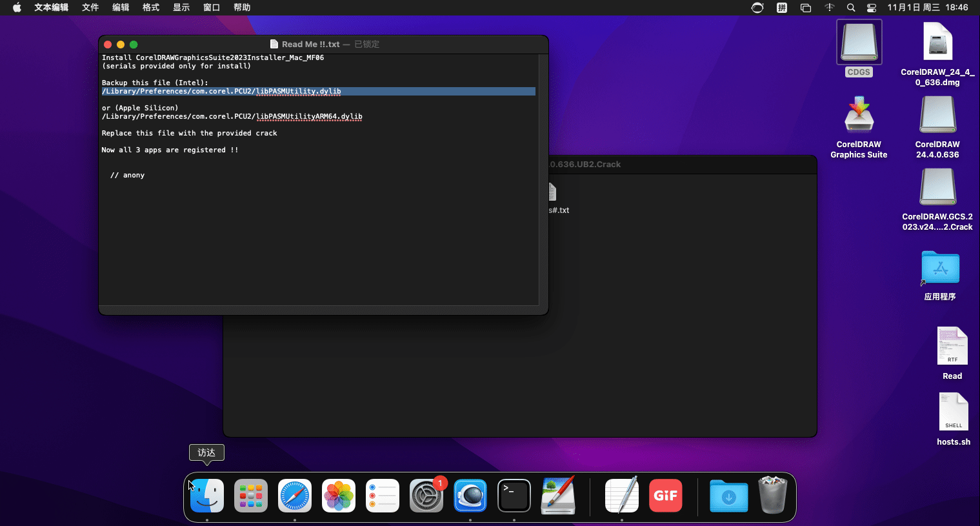Open the astronaut helmet app in the Dock

pyautogui.click(x=470, y=496)
